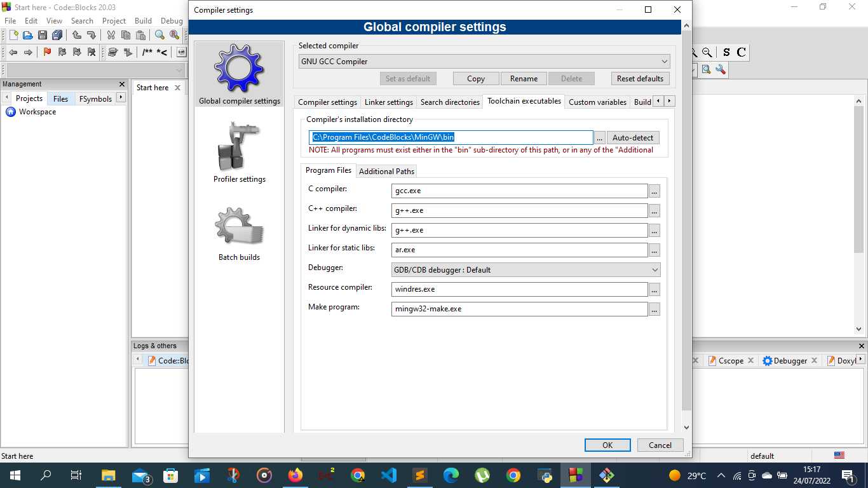Click Jump forward arrow in toolbar
Viewport: 868px width, 488px height.
28,52
